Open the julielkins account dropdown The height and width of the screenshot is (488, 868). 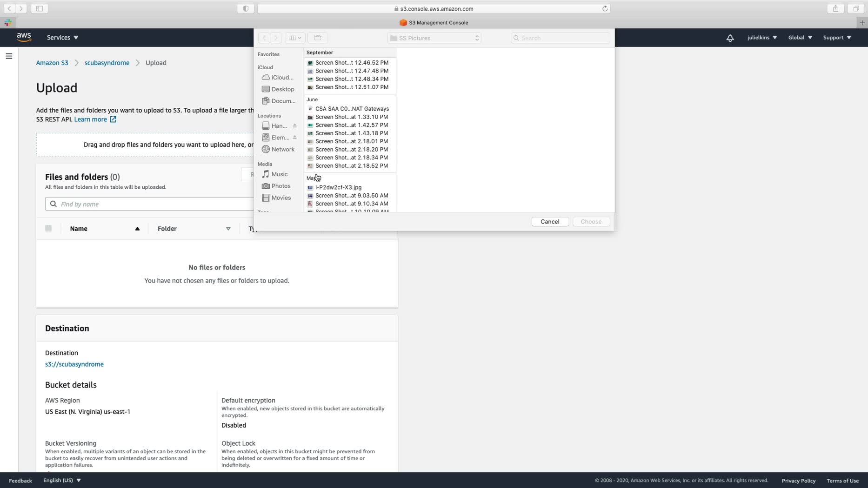click(762, 38)
